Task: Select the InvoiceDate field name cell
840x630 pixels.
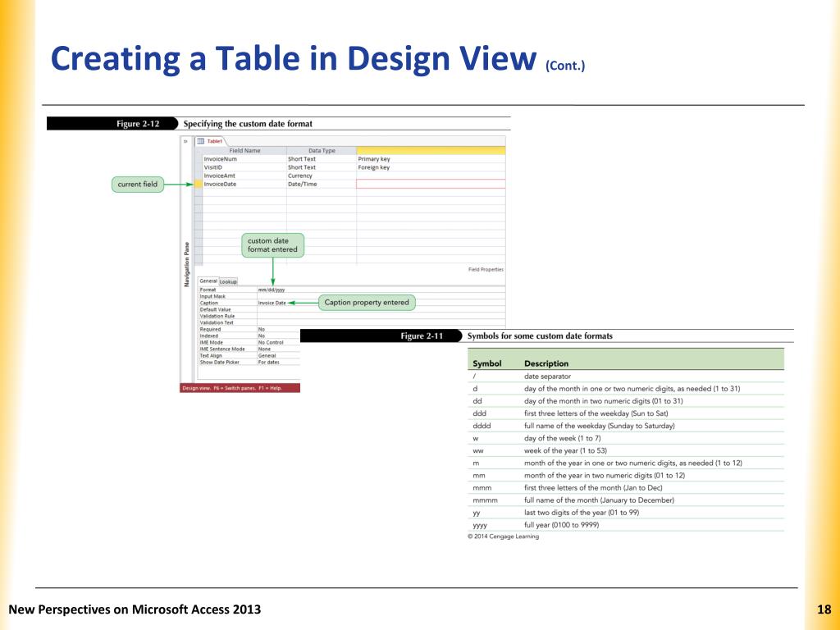Action: click(244, 184)
